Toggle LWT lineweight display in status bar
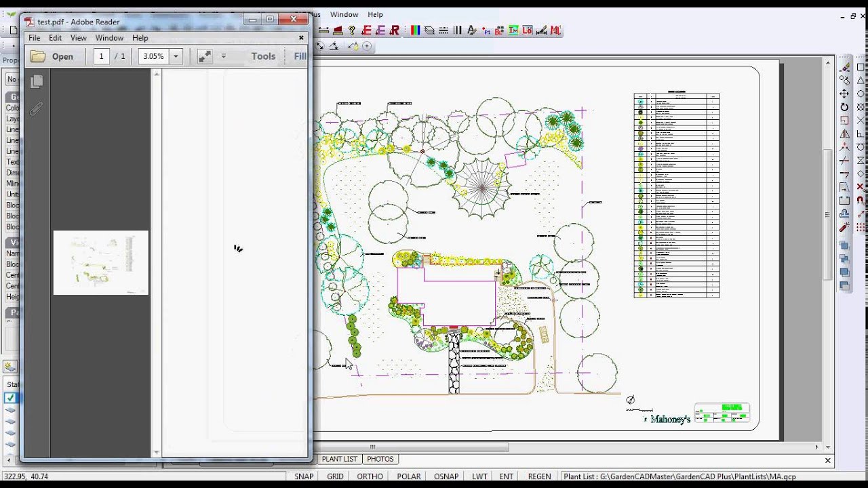This screenshot has height=488, width=868. [479, 476]
